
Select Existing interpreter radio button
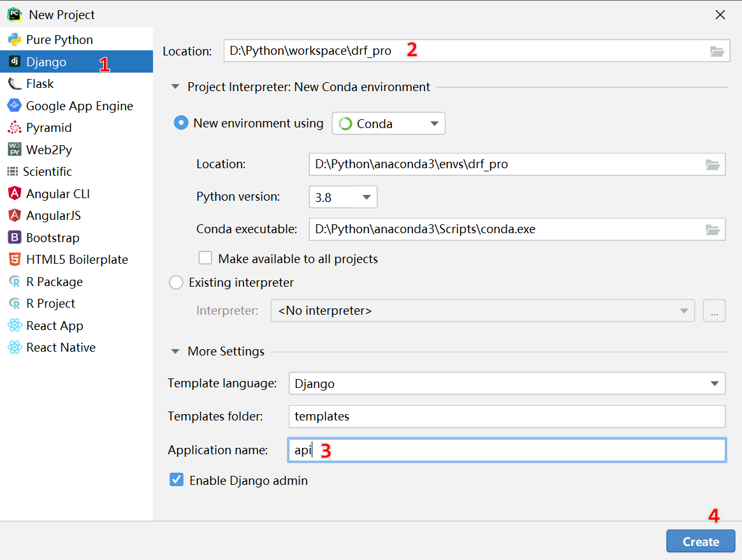pyautogui.click(x=176, y=282)
